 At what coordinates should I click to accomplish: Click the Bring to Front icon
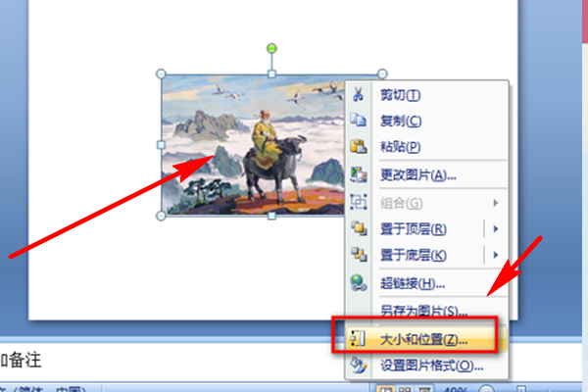pyautogui.click(x=359, y=228)
